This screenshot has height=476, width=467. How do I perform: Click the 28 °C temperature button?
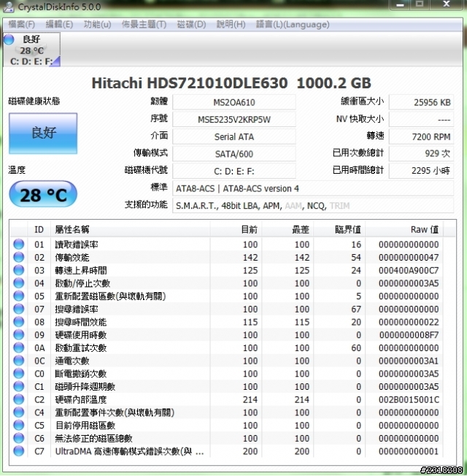pyautogui.click(x=42, y=194)
